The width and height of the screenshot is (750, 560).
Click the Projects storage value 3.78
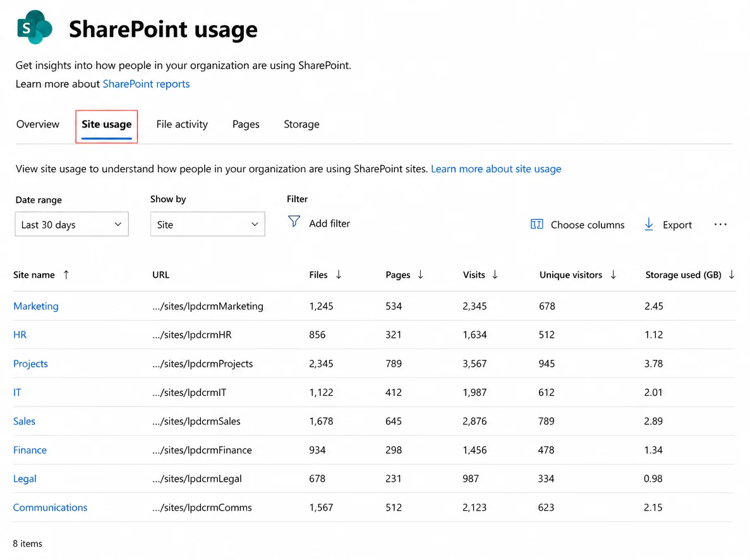click(x=653, y=364)
